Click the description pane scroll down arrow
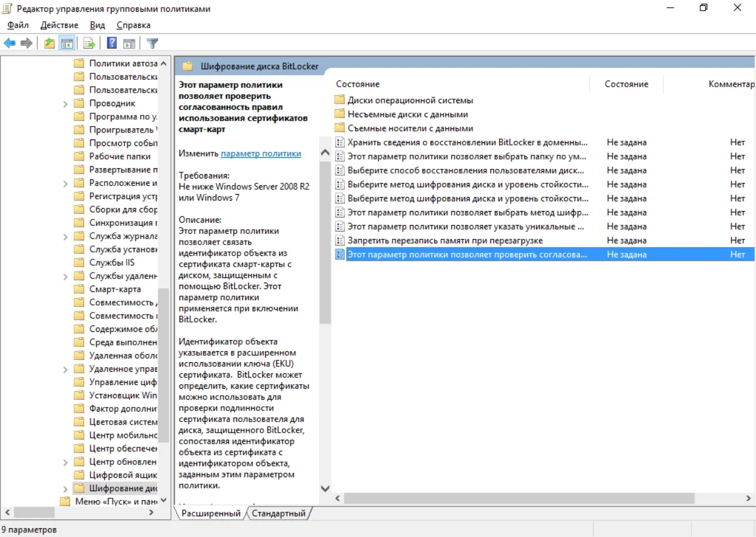The image size is (756, 537). [326, 489]
